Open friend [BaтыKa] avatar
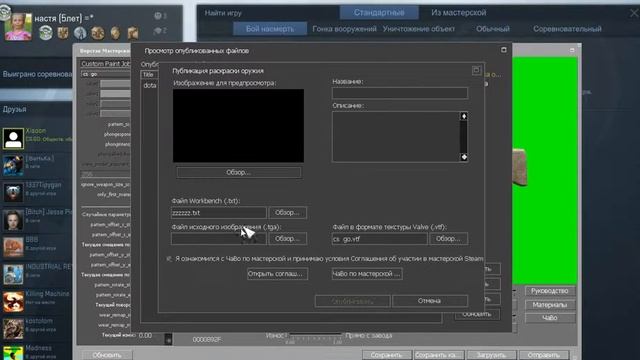Image resolution: width=640 pixels, height=360 pixels. (13, 165)
